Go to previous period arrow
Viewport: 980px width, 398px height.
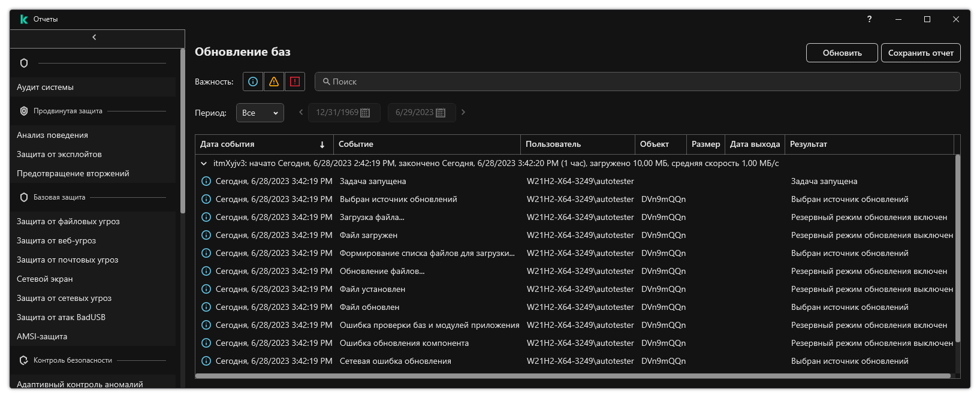point(301,112)
